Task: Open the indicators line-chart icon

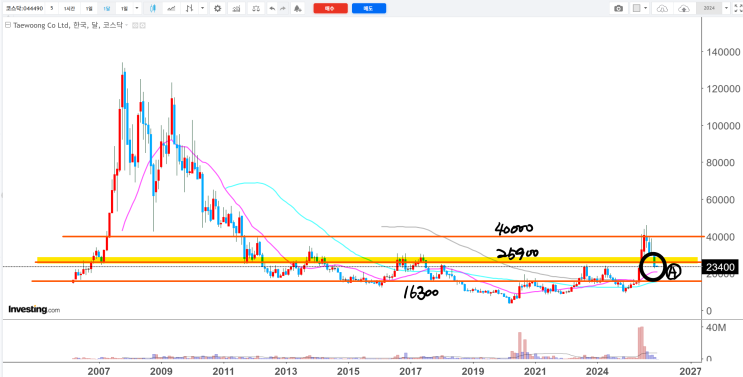Action: [171, 9]
